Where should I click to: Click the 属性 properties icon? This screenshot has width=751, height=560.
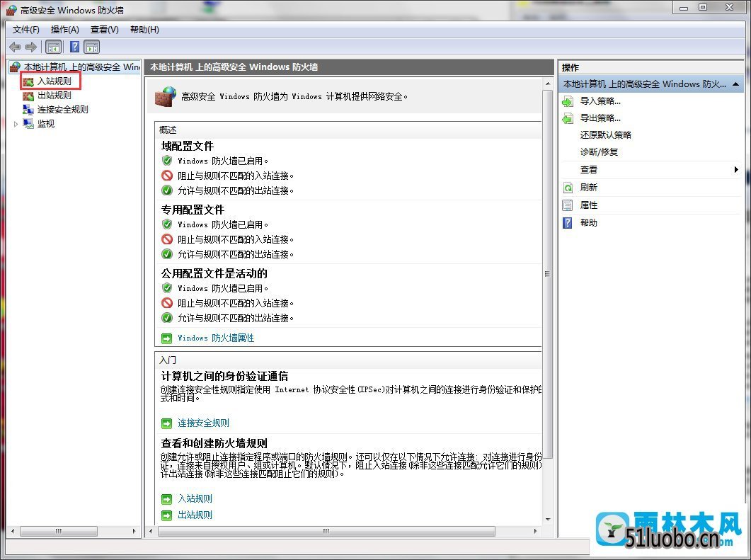[x=568, y=205]
